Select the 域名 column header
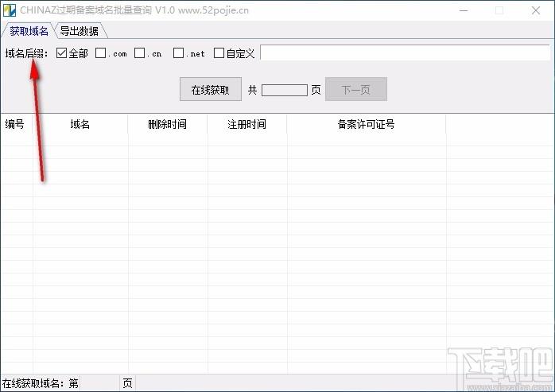 (x=80, y=124)
